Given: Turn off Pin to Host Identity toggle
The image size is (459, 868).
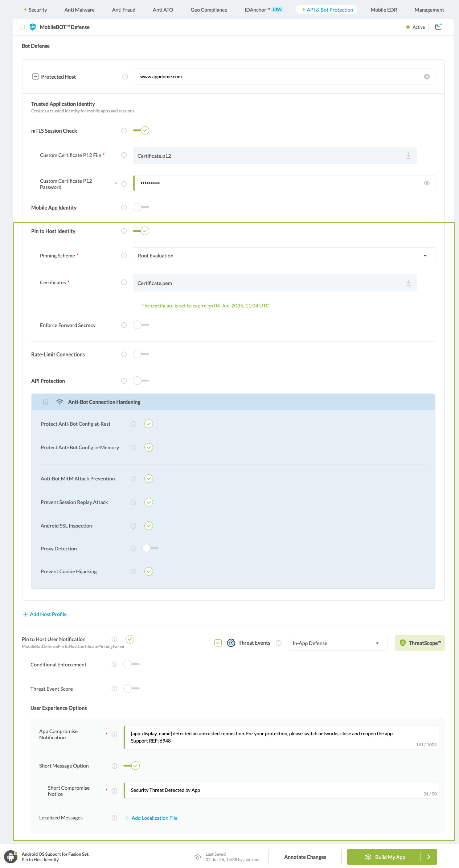Looking at the screenshot, I should [x=141, y=231].
